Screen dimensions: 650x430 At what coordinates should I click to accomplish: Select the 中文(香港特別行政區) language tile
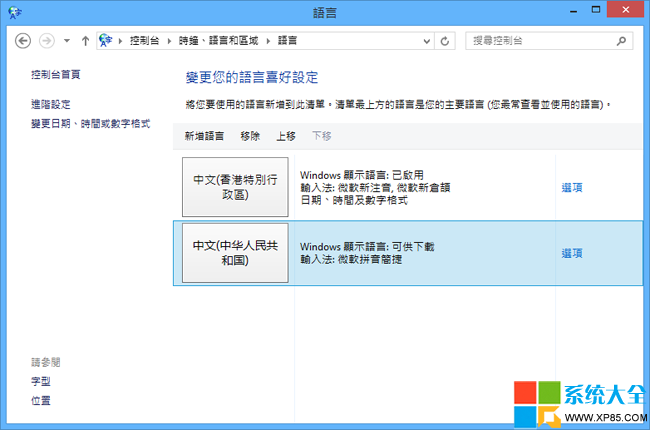235,187
